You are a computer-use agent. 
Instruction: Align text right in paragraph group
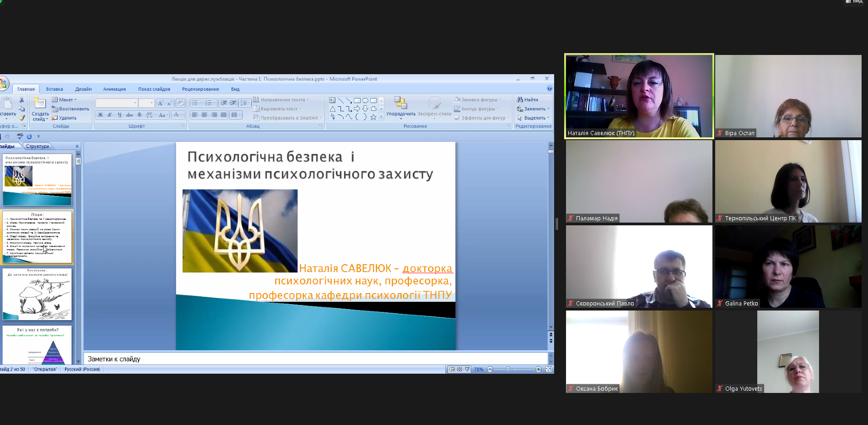click(x=214, y=115)
